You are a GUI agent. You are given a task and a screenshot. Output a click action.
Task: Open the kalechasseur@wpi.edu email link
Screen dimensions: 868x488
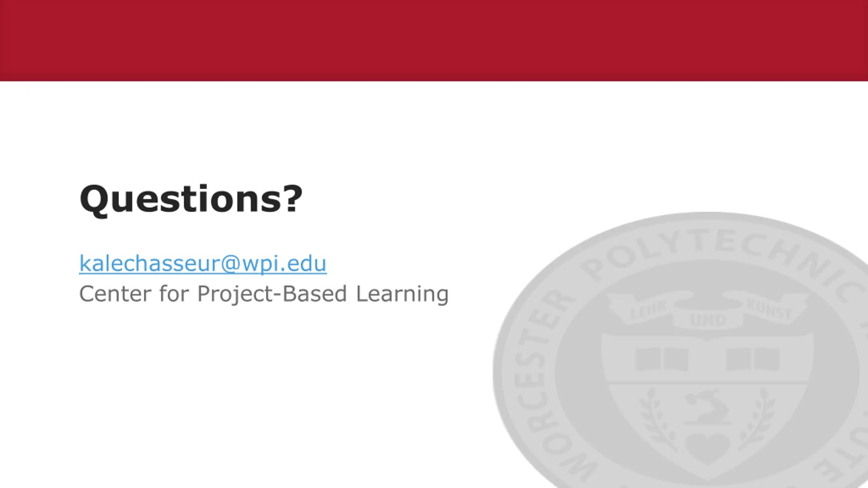[x=203, y=264]
